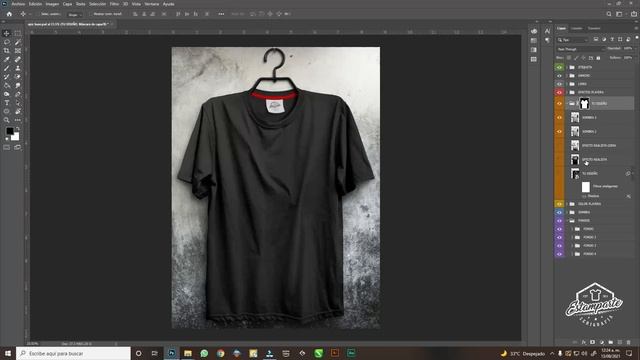
Task: Hide the FONDOS layer group
Action: pos(559,220)
